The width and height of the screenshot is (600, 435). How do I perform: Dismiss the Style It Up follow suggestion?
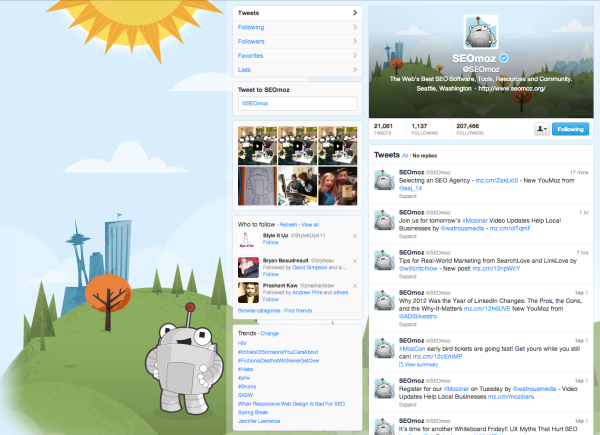click(355, 237)
